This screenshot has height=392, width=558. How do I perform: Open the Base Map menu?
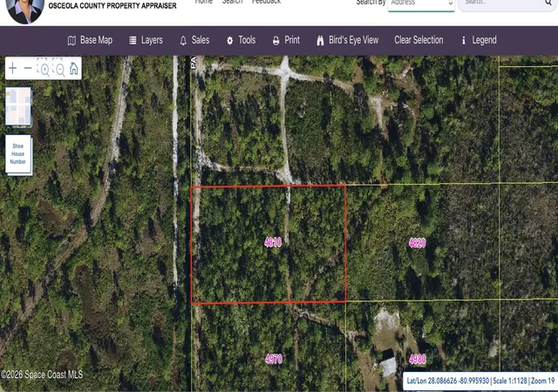pos(90,40)
